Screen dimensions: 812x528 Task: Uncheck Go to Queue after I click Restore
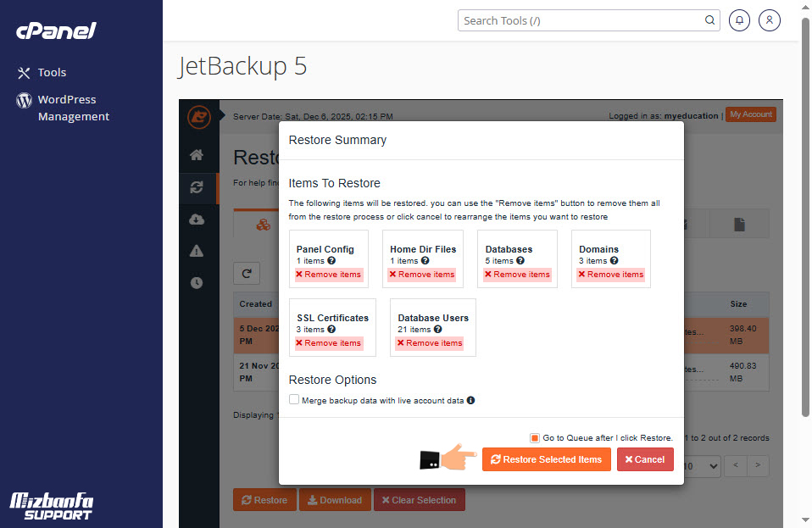pos(535,438)
